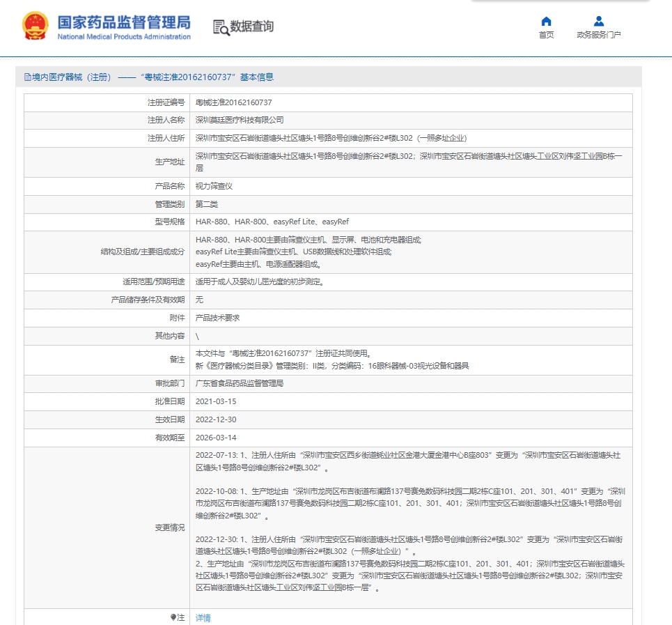
Task: Click the 注册人住所 address value
Action: click(331, 138)
